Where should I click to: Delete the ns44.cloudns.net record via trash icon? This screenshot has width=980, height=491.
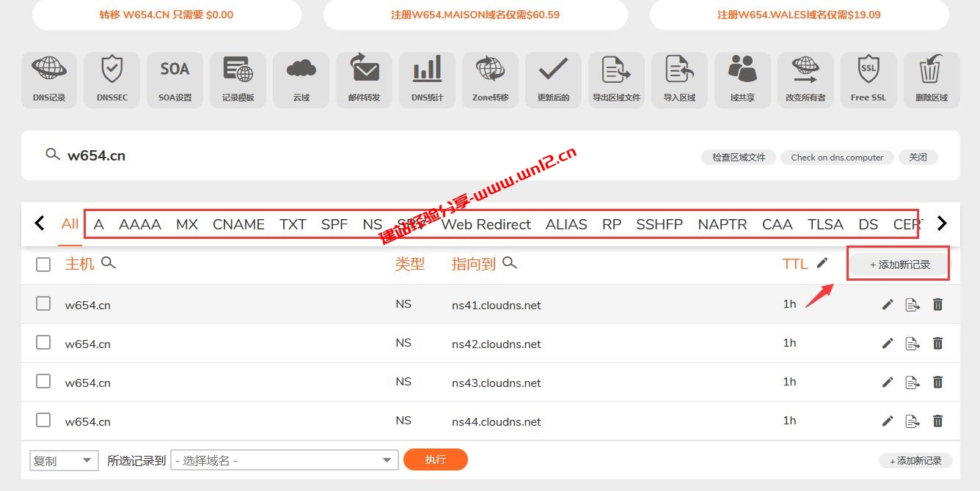pos(937,421)
